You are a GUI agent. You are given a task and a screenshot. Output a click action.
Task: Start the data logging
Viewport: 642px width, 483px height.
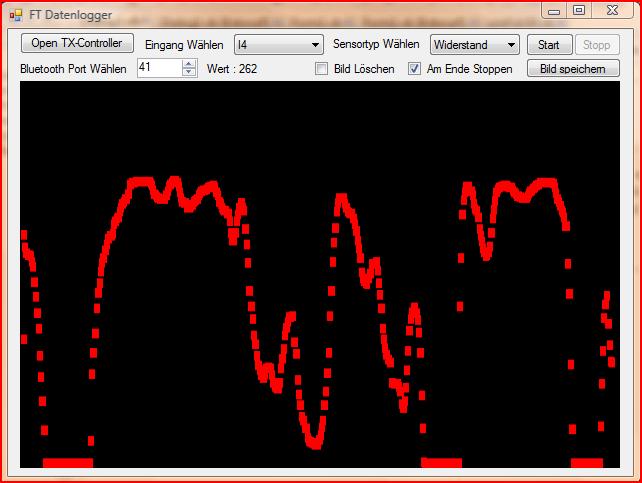click(x=549, y=45)
